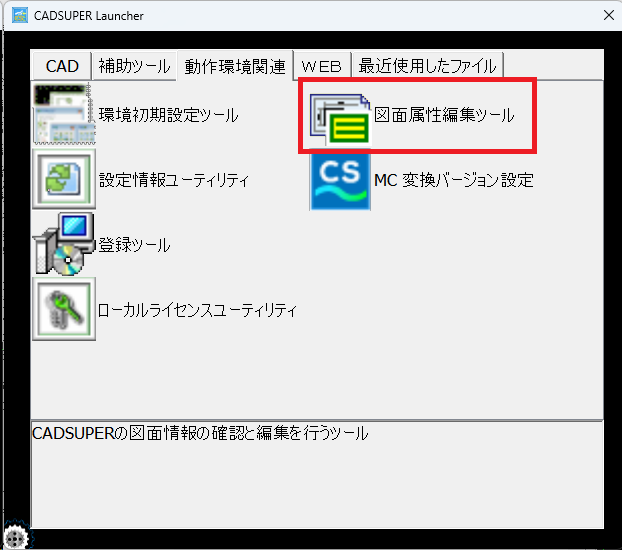Click the description text about CADSUPERの図面情報
Viewport: 622px width, 550px height.
[200, 433]
